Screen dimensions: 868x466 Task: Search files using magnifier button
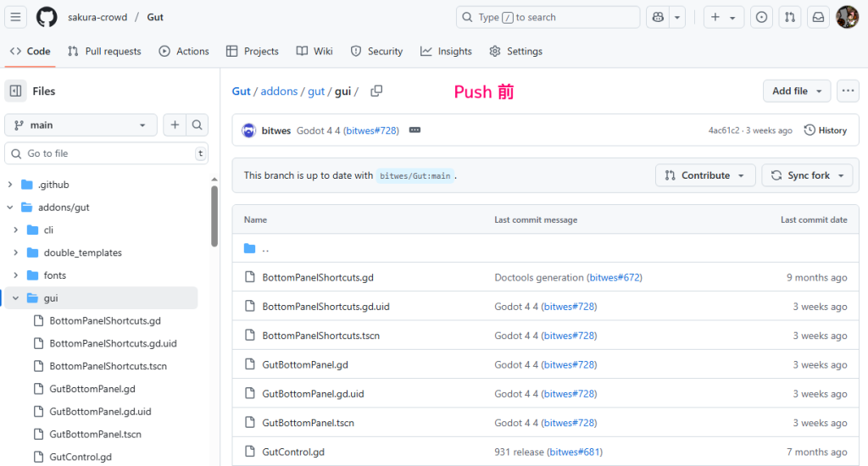(x=197, y=125)
